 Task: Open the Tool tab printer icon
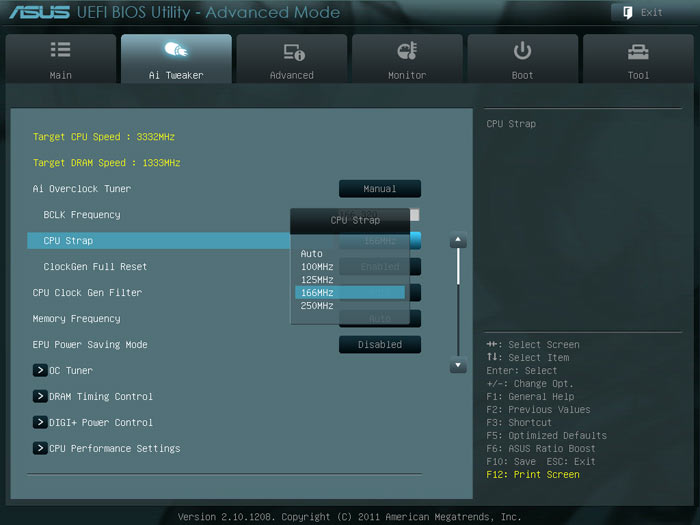pos(638,51)
